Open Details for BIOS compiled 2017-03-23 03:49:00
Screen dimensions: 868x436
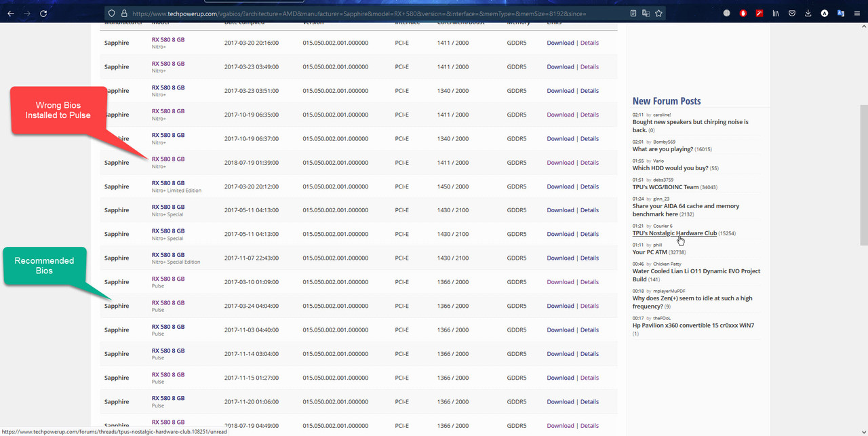click(589, 66)
